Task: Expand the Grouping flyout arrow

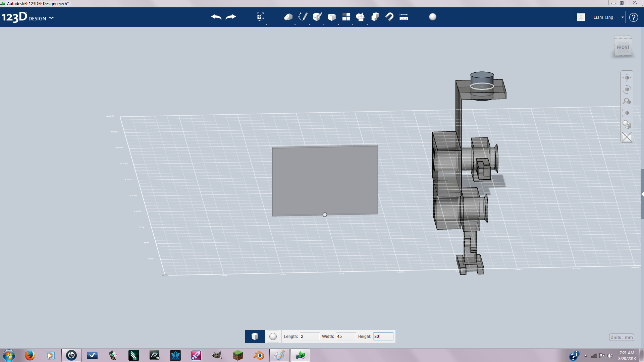Action: click(367, 24)
